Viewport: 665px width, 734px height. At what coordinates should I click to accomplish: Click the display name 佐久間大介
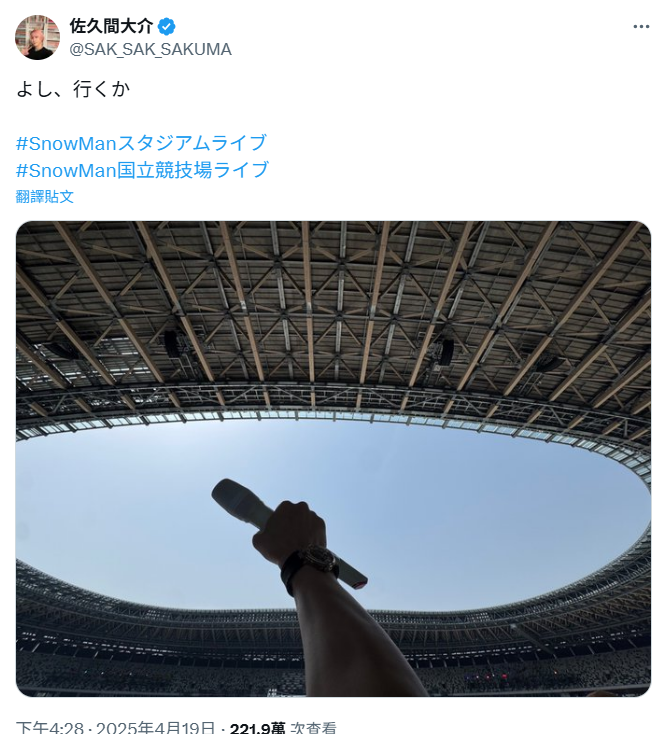tap(112, 26)
